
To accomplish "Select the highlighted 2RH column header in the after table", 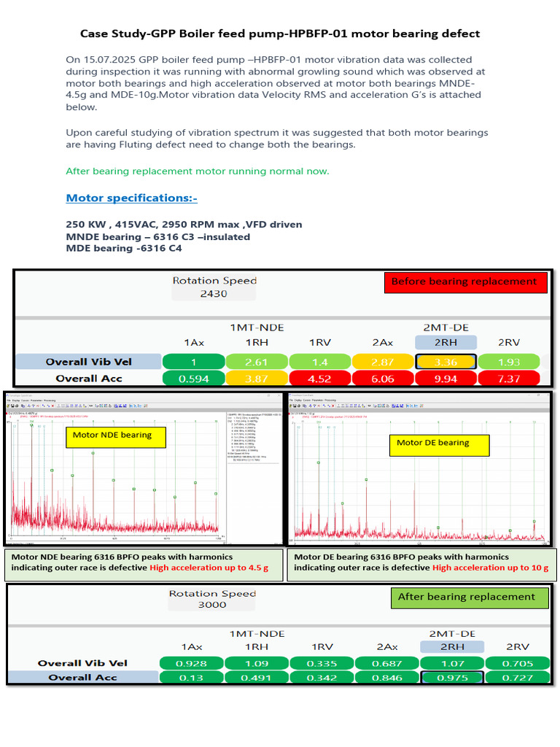I will point(452,647).
